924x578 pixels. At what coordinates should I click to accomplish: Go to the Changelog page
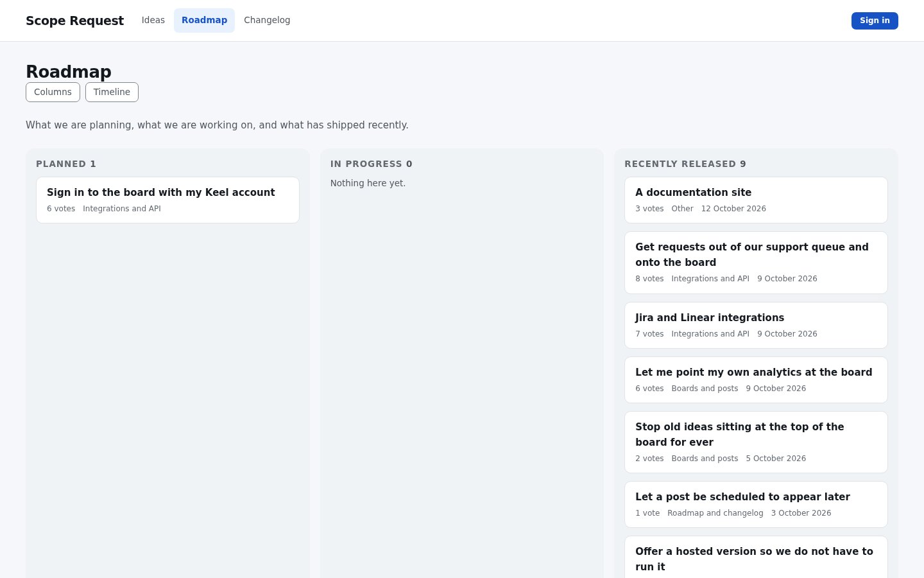pos(267,21)
